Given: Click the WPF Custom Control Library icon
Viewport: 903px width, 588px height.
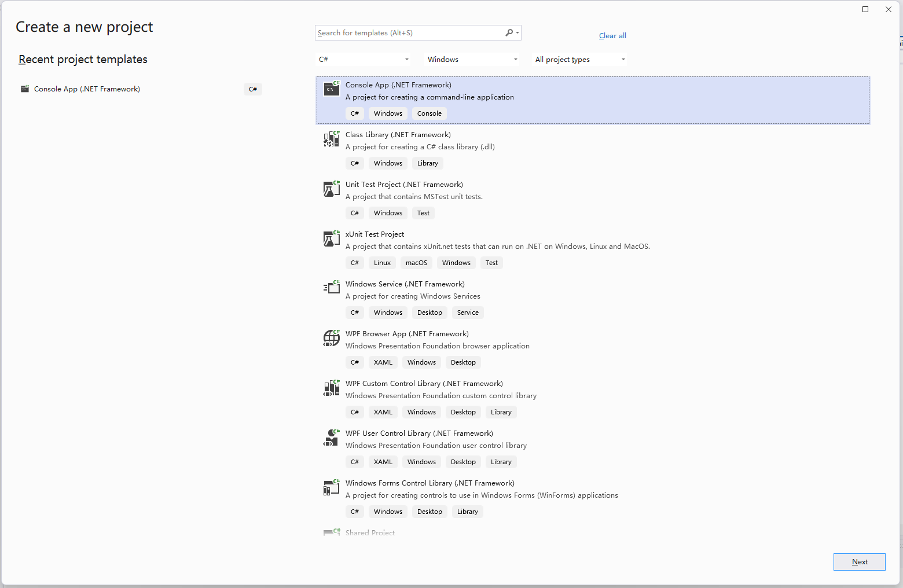Looking at the screenshot, I should coord(332,387).
